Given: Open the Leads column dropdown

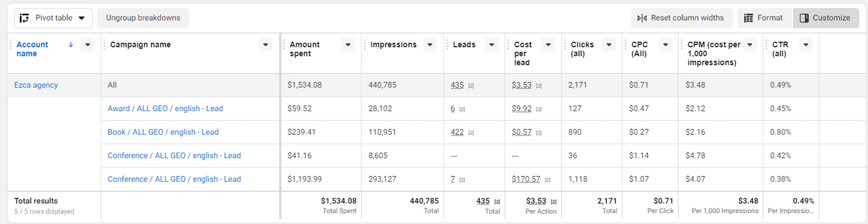Looking at the screenshot, I should click(x=492, y=45).
